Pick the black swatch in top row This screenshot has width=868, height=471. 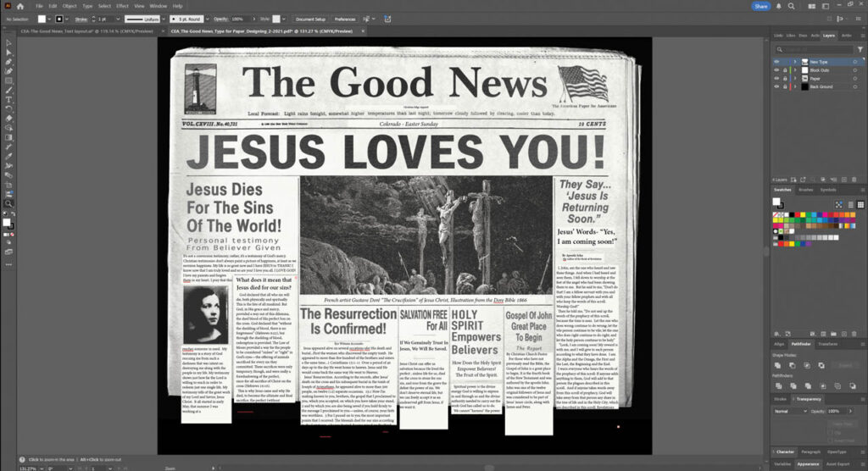793,214
